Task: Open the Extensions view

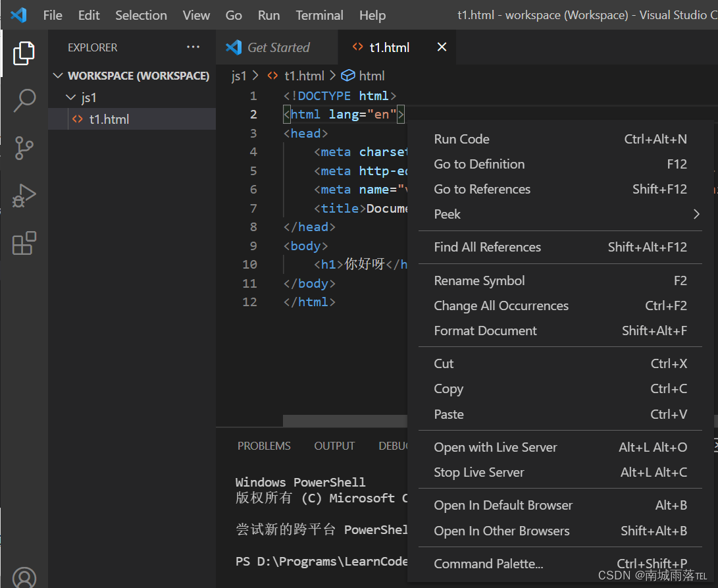Action: (x=24, y=243)
